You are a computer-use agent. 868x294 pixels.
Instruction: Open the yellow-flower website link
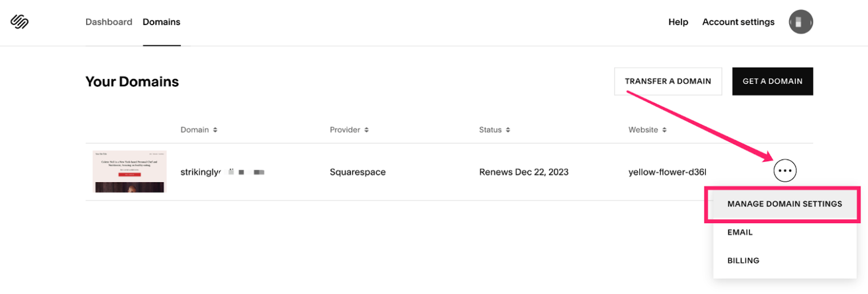(x=667, y=172)
